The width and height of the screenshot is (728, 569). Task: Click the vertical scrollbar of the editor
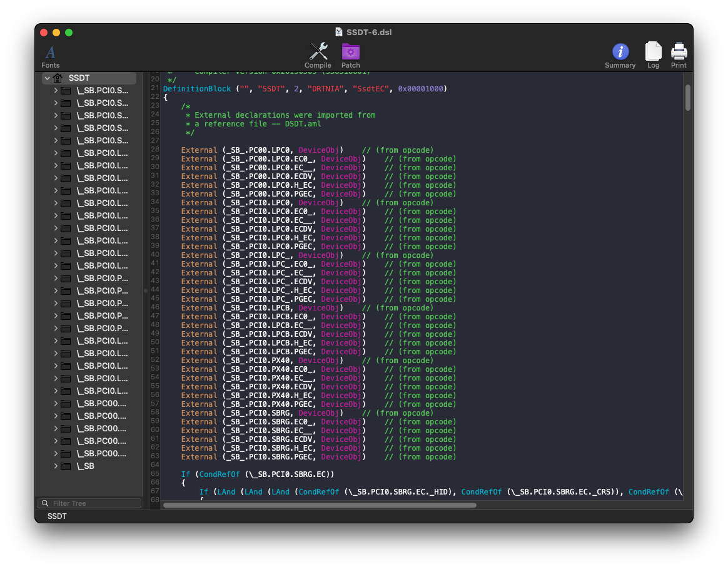tap(688, 98)
